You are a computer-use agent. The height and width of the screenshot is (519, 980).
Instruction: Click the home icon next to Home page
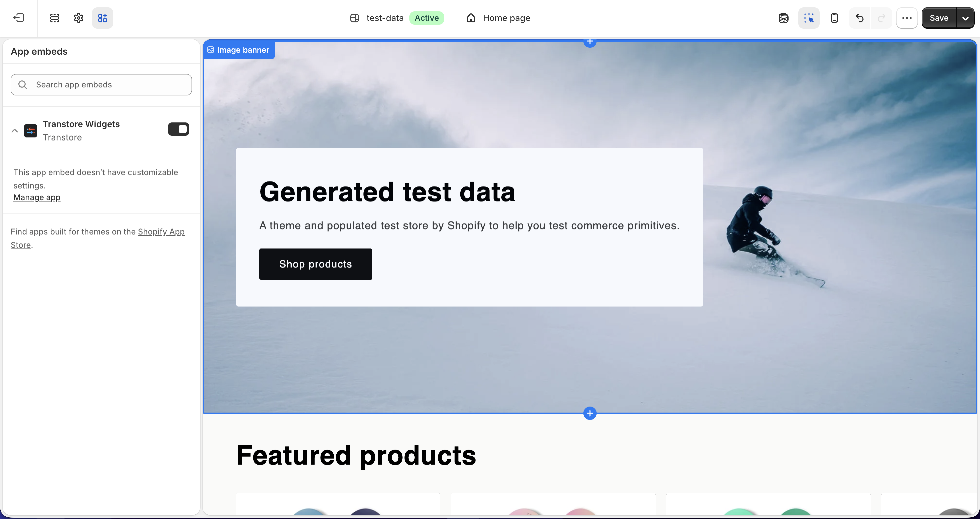point(471,18)
